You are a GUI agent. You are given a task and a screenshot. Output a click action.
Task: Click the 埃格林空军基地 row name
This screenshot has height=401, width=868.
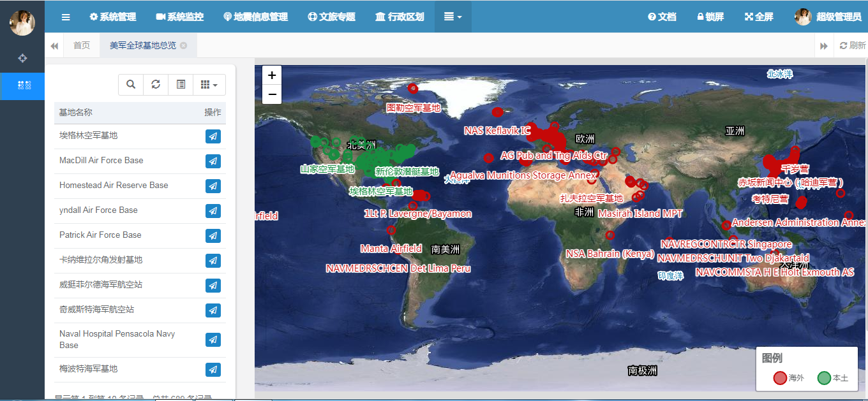[x=89, y=136]
